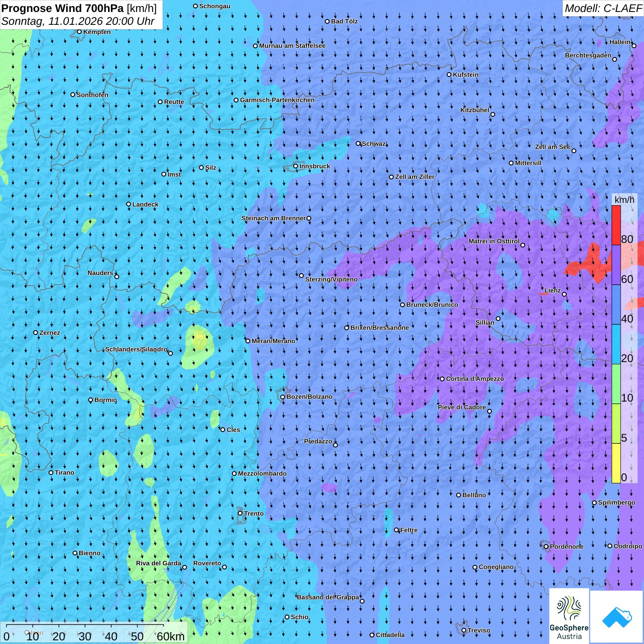Click the Bozen/Bolzano label

[309, 397]
